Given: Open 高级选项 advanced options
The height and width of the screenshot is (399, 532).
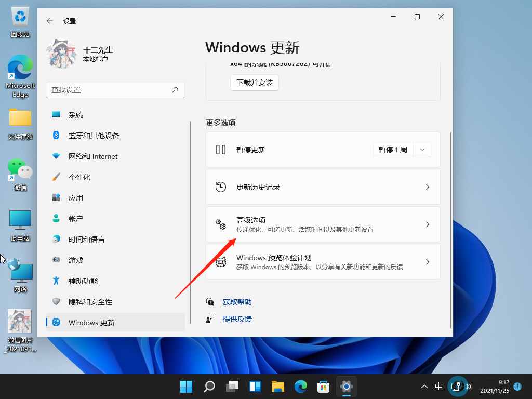Looking at the screenshot, I should point(323,224).
